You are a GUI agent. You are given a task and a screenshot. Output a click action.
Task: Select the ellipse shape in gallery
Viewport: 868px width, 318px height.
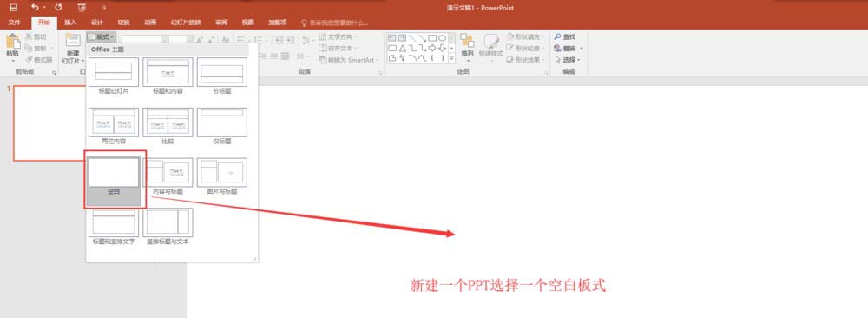pos(443,37)
